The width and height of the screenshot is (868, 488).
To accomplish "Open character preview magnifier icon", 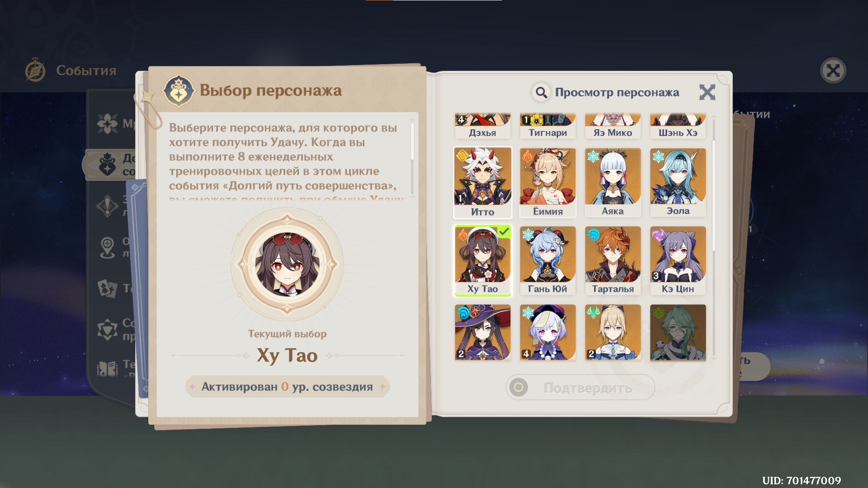I will (541, 93).
